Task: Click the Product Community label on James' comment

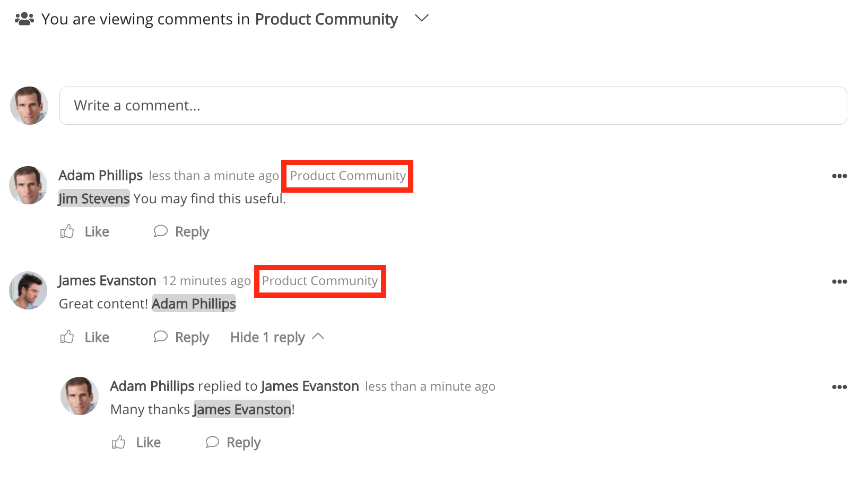Action: tap(319, 281)
